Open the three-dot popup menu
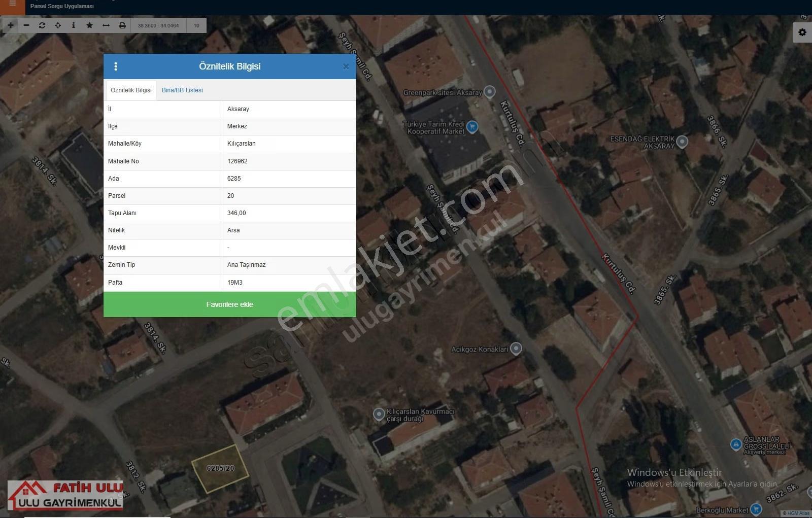Viewport: 812px width, 518px height. click(x=116, y=66)
